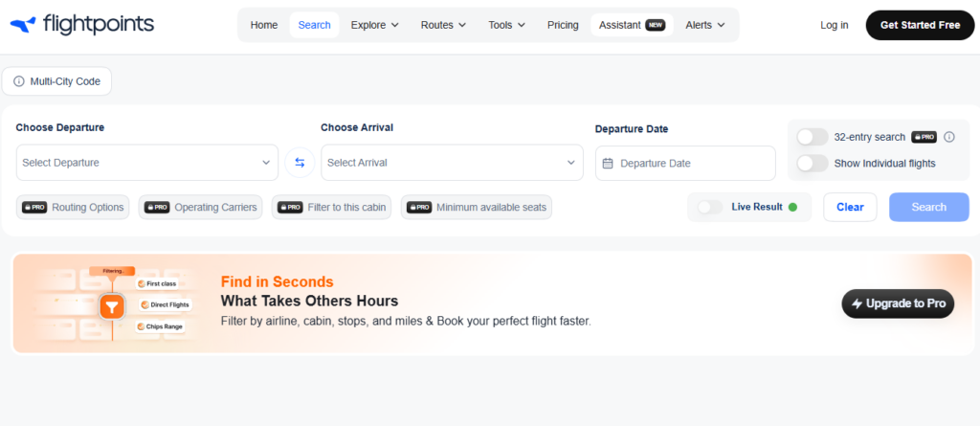This screenshot has width=980, height=426.
Task: Open Routing Options filter
Action: (73, 207)
